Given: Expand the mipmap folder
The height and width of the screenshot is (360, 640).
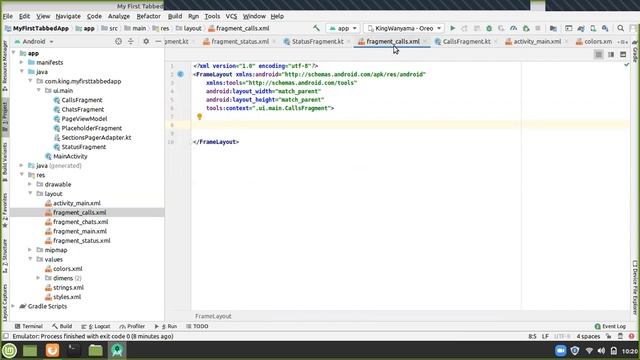Looking at the screenshot, I should point(30,250).
